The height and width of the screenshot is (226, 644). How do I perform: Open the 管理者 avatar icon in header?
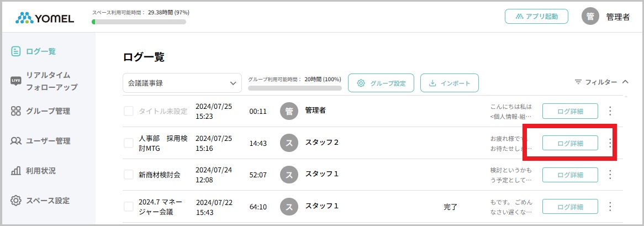[590, 16]
